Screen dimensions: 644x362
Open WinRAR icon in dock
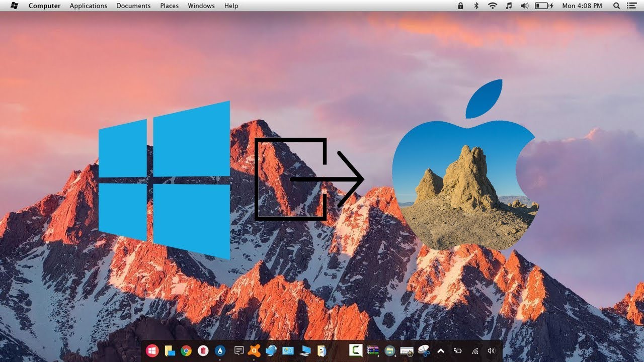373,350
